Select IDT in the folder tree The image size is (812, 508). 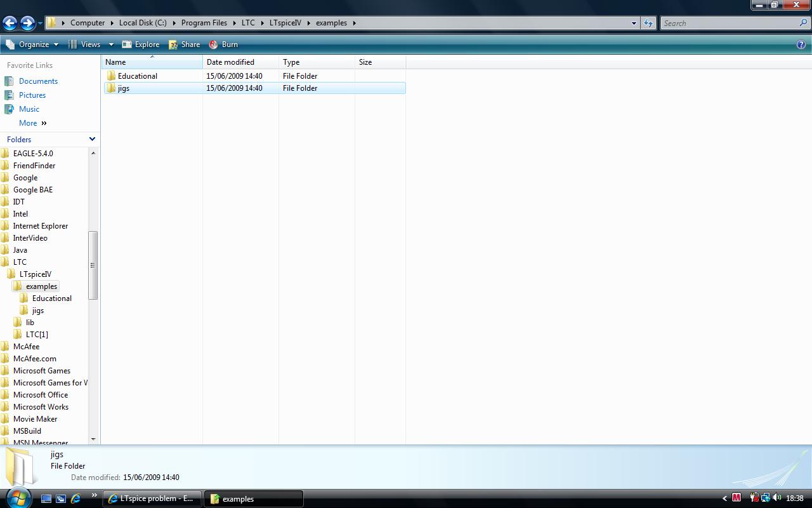tap(19, 202)
